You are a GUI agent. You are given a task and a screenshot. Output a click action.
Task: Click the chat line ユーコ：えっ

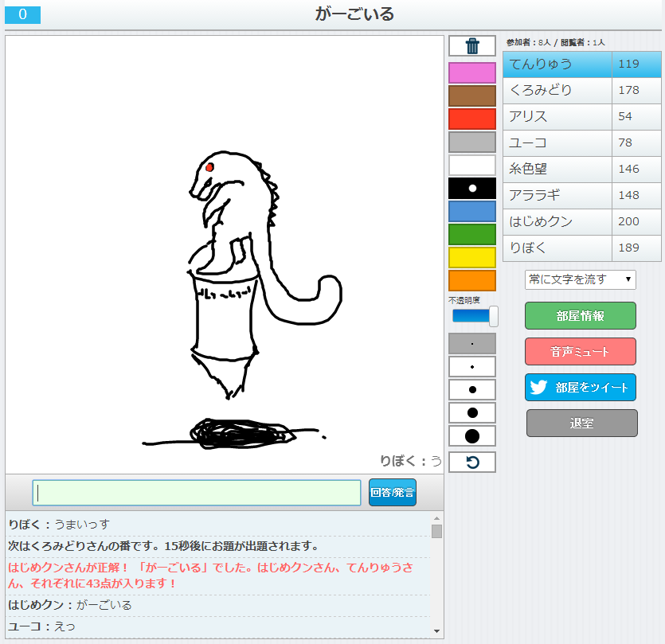[x=41, y=626]
